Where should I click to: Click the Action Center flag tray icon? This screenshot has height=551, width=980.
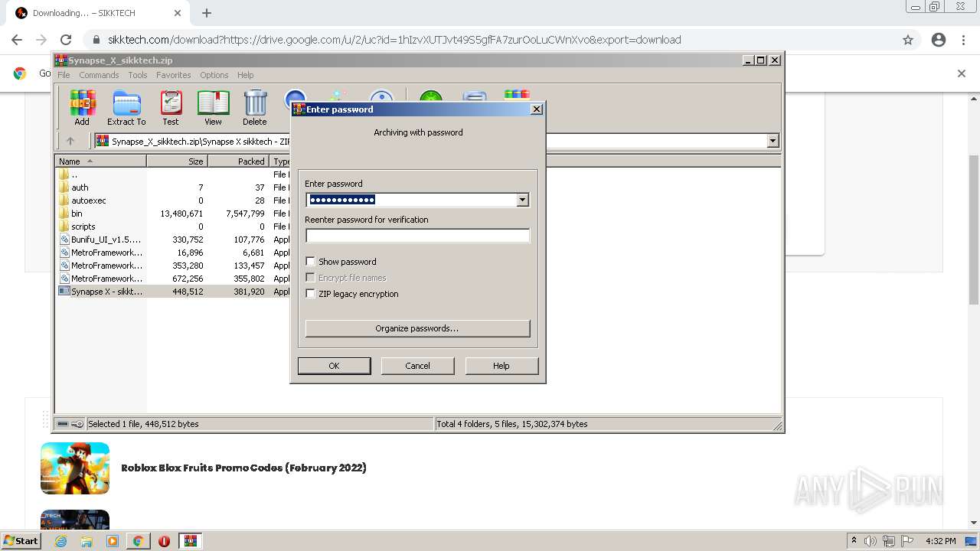pyautogui.click(x=907, y=541)
